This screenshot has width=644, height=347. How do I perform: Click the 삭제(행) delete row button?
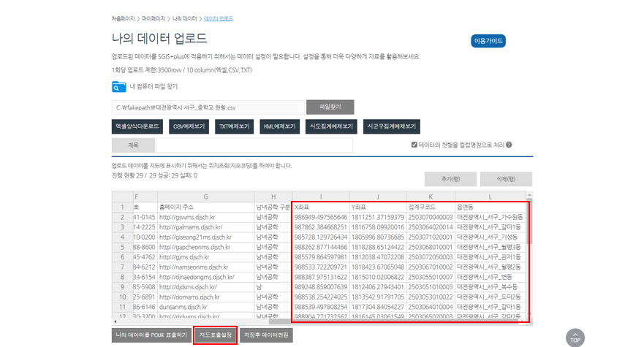(506, 179)
